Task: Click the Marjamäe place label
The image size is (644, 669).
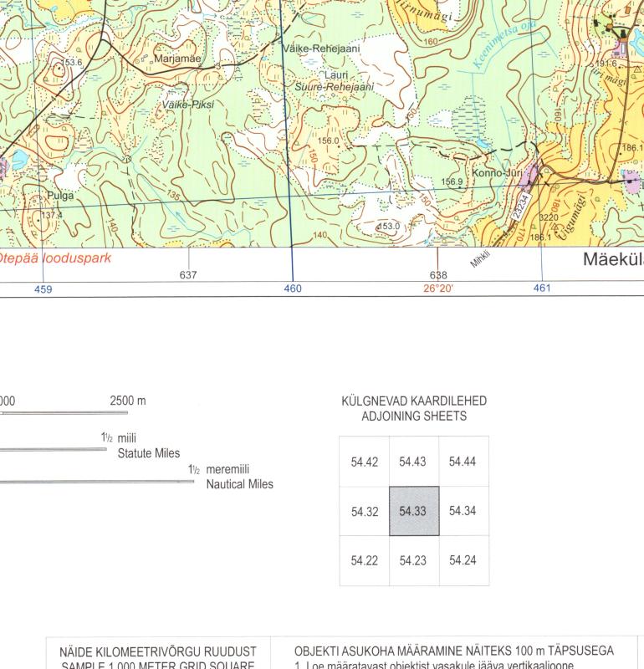Action: tap(177, 59)
